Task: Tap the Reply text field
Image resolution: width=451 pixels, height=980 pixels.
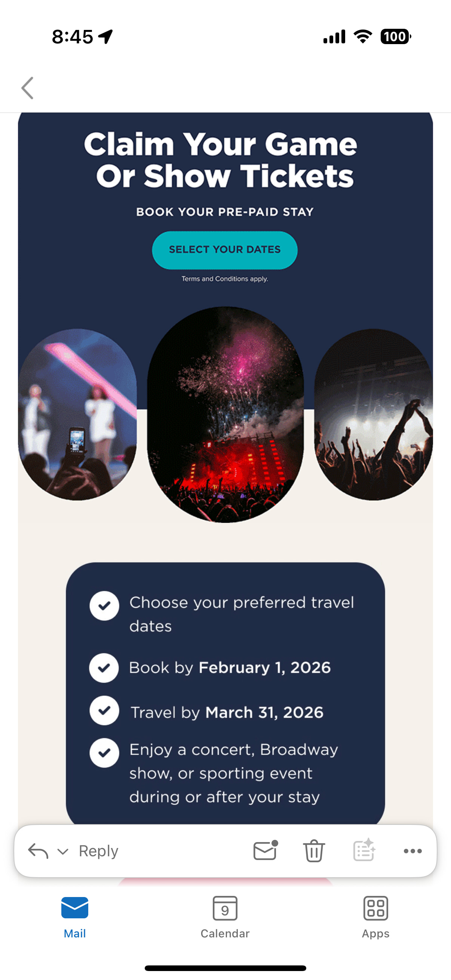Action: point(152,851)
